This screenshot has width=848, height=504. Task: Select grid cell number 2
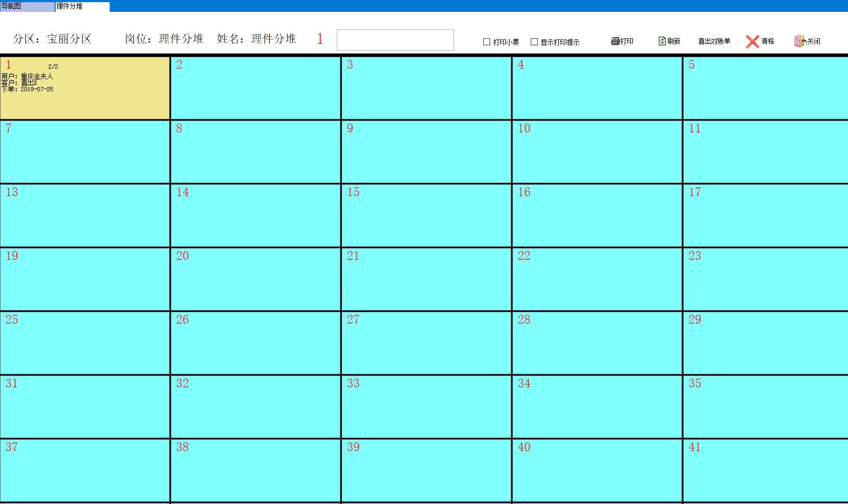256,89
